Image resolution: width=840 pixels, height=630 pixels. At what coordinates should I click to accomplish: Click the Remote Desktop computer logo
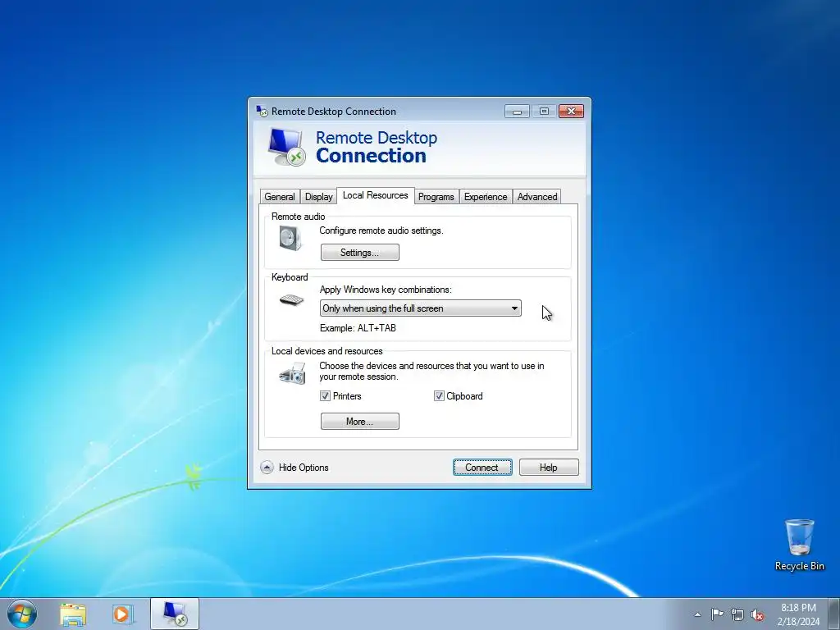pyautogui.click(x=286, y=147)
